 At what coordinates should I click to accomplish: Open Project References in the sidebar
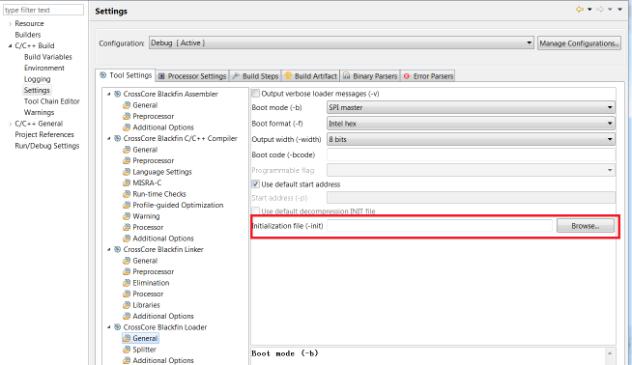pos(44,134)
